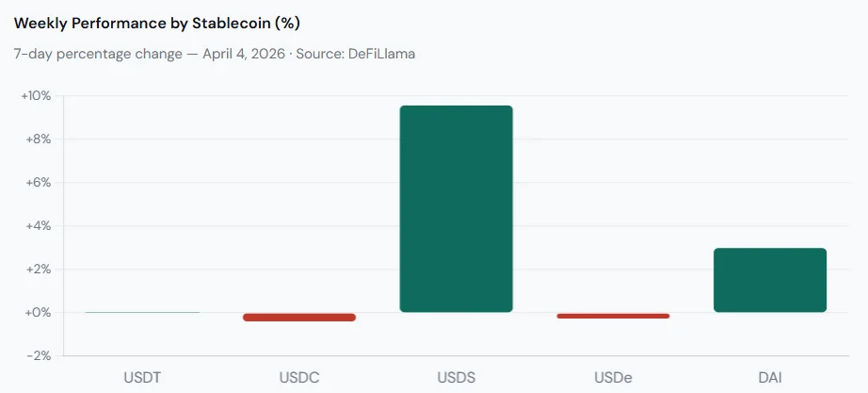The width and height of the screenshot is (868, 393).
Task: Click the USDS x-axis label
Action: (456, 377)
